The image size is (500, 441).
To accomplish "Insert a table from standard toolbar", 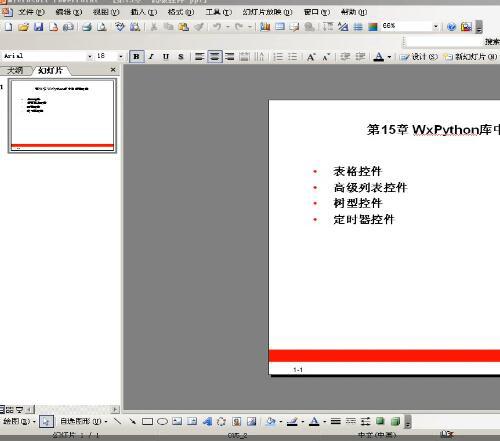I will 280,27.
